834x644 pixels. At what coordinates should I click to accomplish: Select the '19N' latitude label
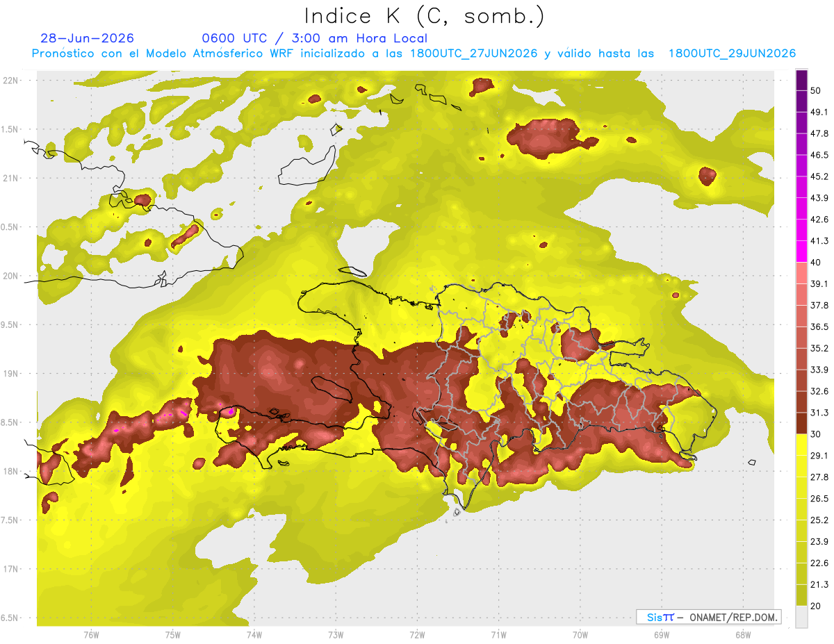pyautogui.click(x=11, y=374)
